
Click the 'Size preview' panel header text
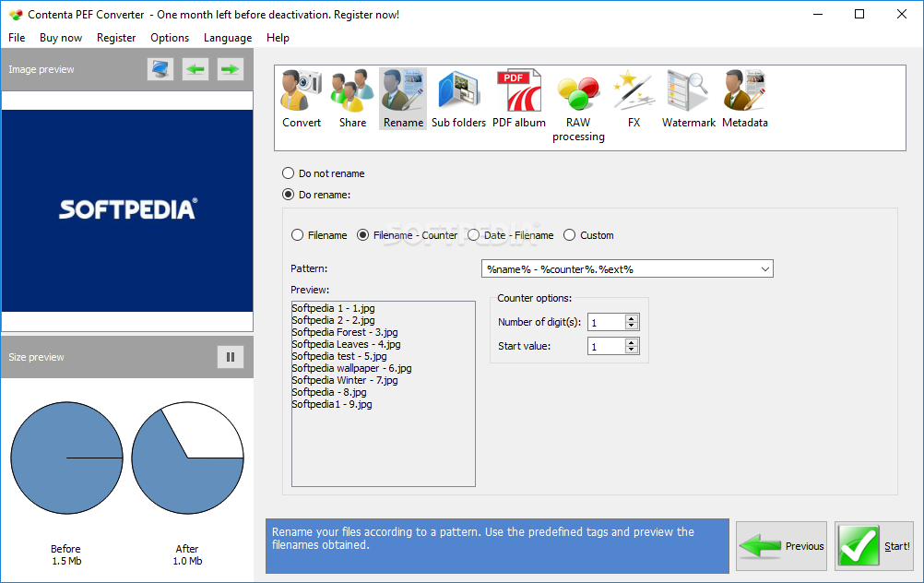click(36, 357)
